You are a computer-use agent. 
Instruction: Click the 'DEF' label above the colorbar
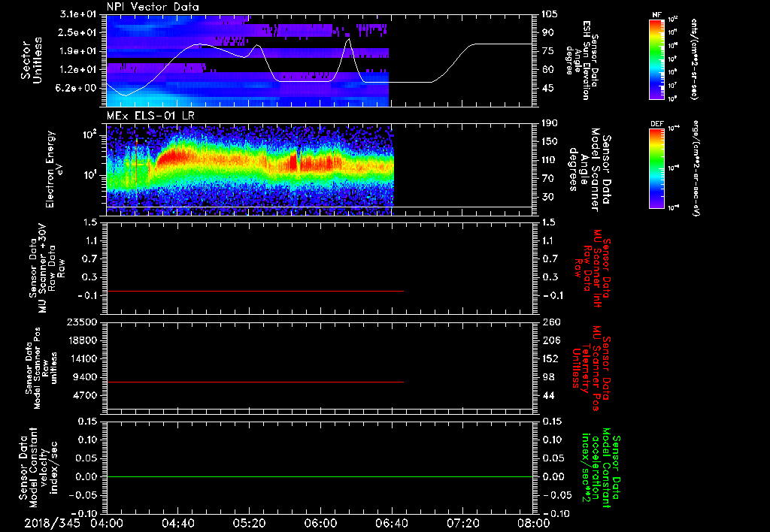coord(656,124)
